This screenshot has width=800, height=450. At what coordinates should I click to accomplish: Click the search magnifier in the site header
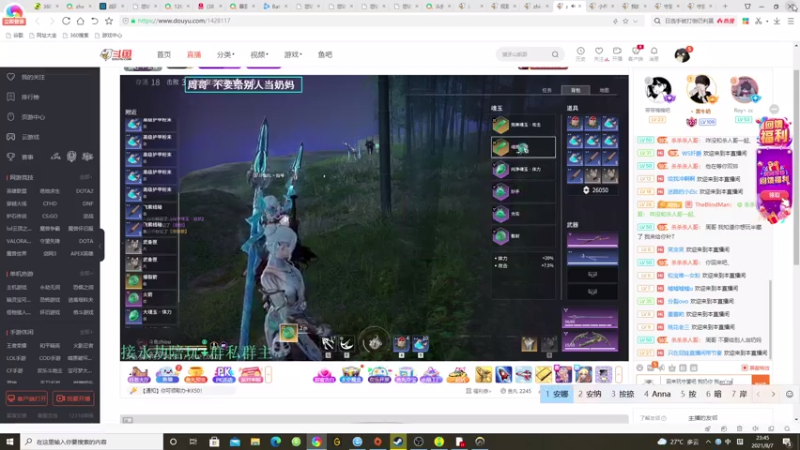coord(555,54)
